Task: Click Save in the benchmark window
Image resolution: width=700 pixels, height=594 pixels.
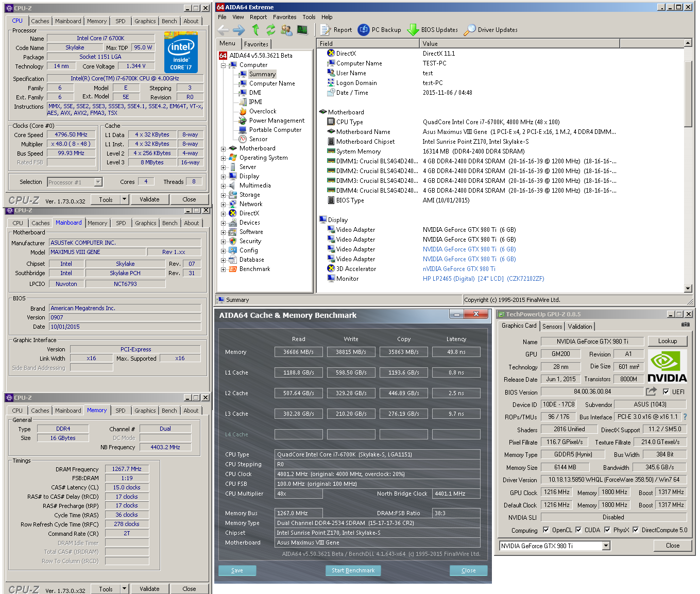Action: [x=237, y=570]
